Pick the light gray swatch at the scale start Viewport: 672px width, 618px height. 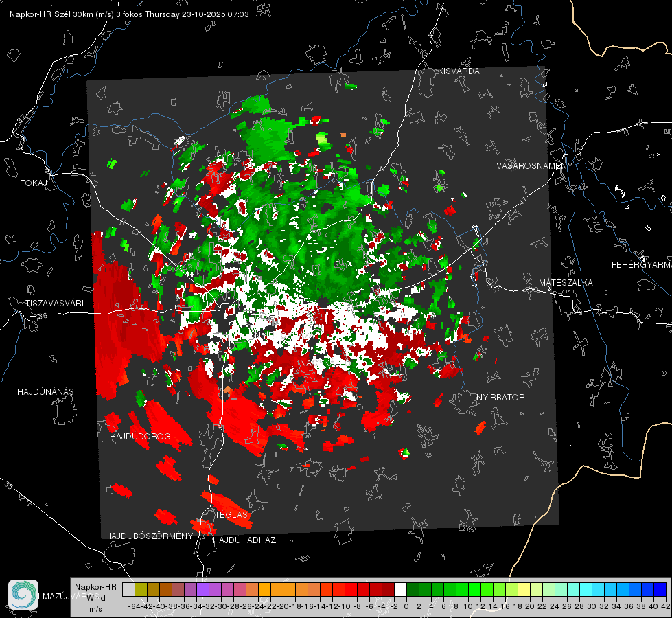[x=128, y=589]
